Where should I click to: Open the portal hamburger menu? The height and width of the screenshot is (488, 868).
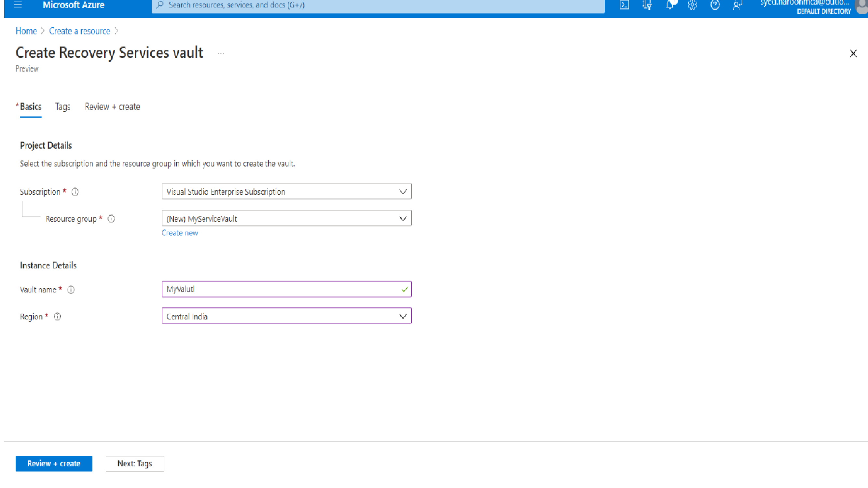click(18, 5)
